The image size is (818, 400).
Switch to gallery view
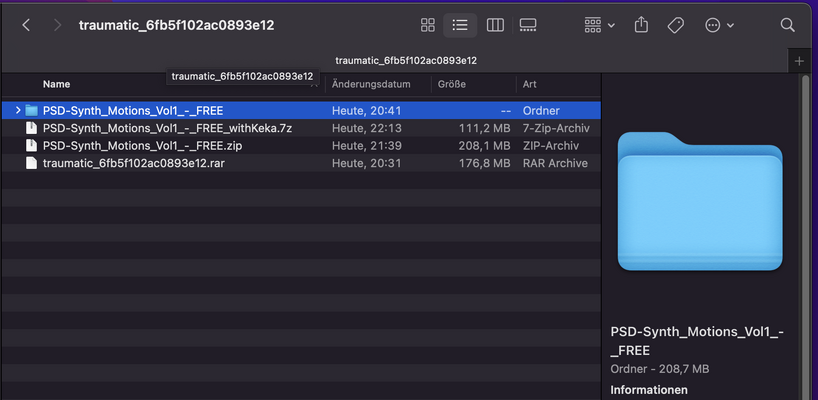[x=528, y=25]
